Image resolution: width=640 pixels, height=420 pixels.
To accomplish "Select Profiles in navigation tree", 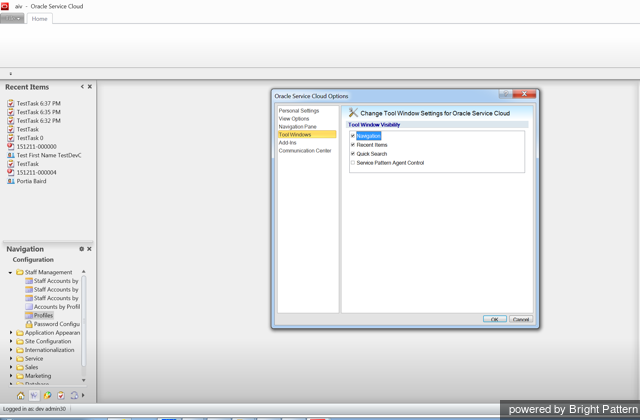I will click(39, 315).
